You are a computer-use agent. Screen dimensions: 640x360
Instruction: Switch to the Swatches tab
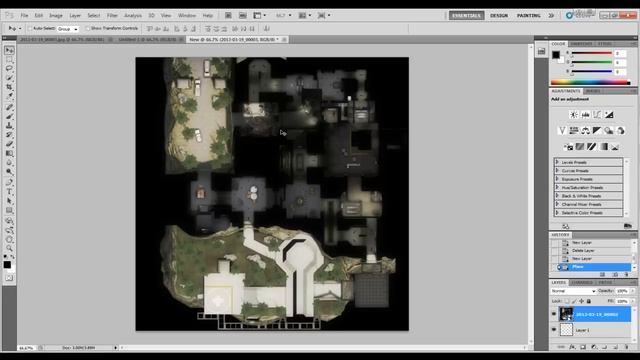point(581,44)
